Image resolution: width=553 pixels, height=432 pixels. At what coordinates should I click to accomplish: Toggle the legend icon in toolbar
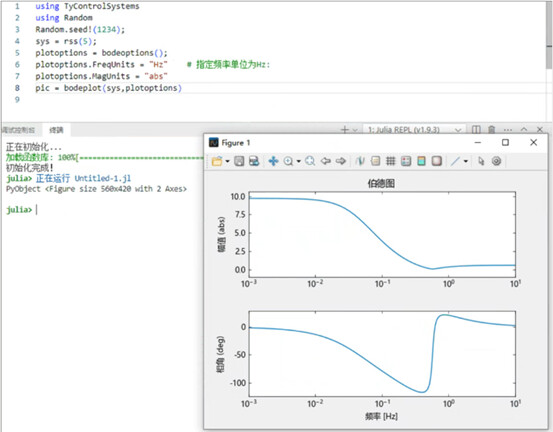[x=376, y=161]
